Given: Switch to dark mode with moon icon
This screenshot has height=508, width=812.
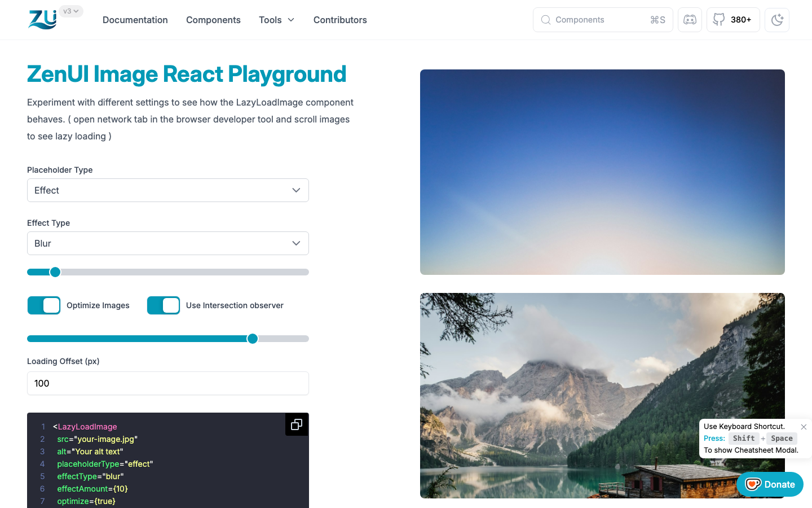Looking at the screenshot, I should (x=777, y=20).
